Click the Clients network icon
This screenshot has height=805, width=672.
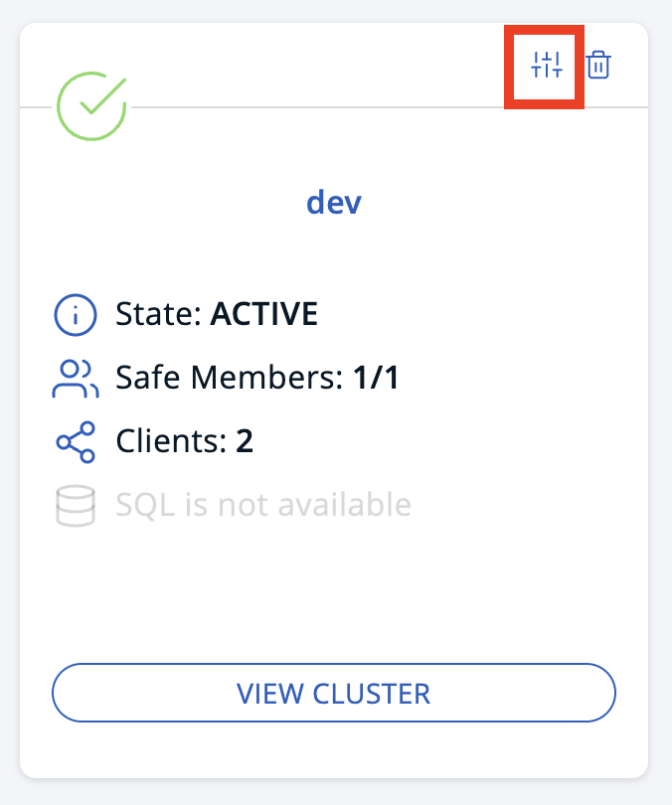point(76,440)
